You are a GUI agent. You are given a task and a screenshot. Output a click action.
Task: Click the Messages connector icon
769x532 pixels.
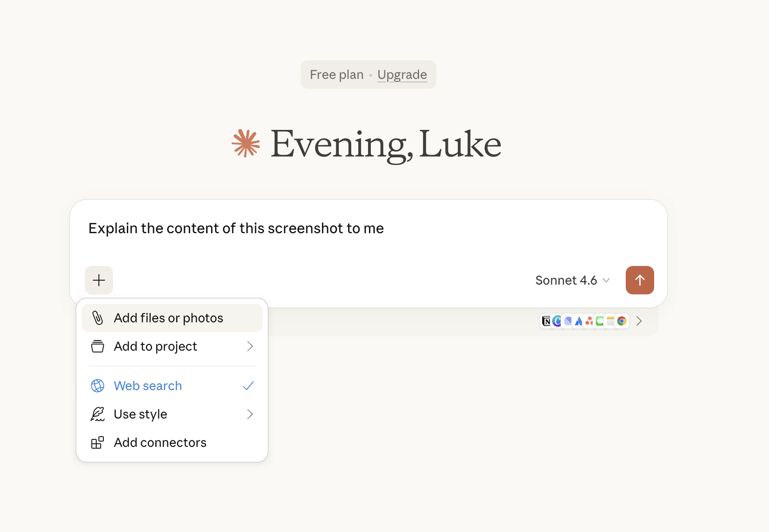coord(600,321)
